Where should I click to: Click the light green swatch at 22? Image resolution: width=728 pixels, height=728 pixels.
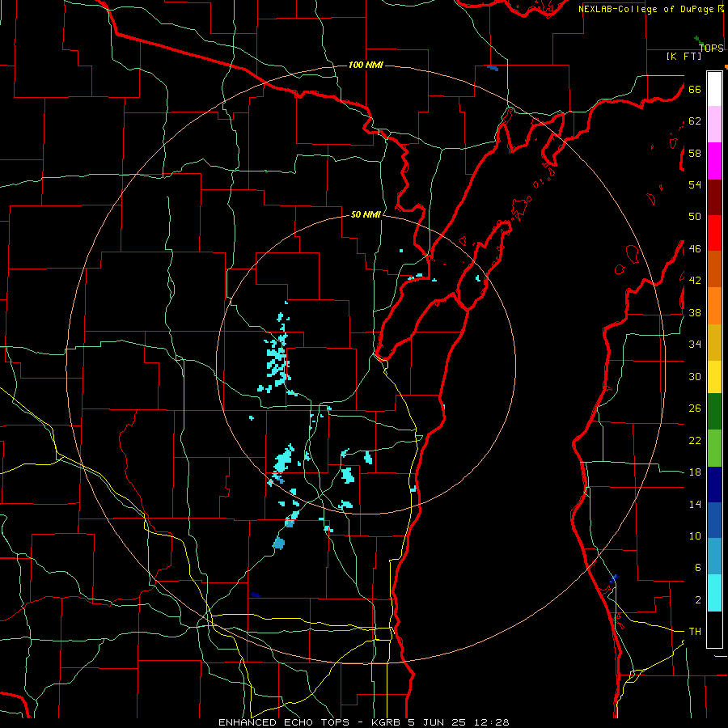pyautogui.click(x=714, y=448)
